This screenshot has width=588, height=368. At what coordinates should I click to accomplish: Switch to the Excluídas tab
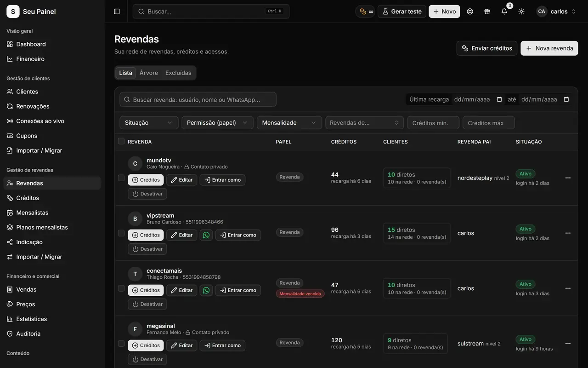pyautogui.click(x=178, y=73)
